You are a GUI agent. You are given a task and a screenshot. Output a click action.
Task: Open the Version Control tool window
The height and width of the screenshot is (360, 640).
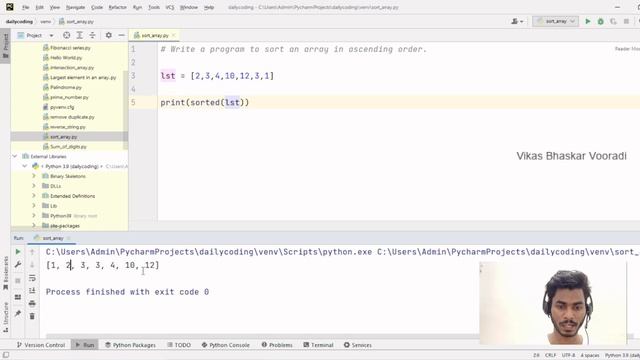coord(41,345)
